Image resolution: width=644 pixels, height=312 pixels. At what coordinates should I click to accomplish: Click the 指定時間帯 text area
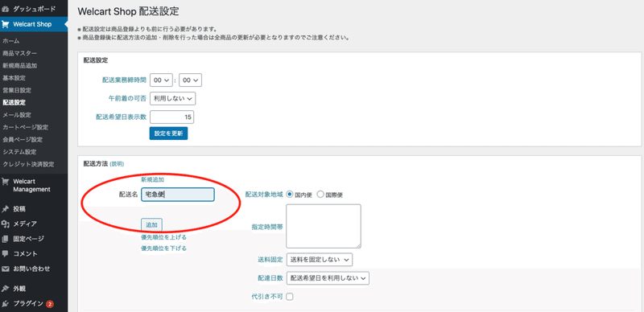324,226
